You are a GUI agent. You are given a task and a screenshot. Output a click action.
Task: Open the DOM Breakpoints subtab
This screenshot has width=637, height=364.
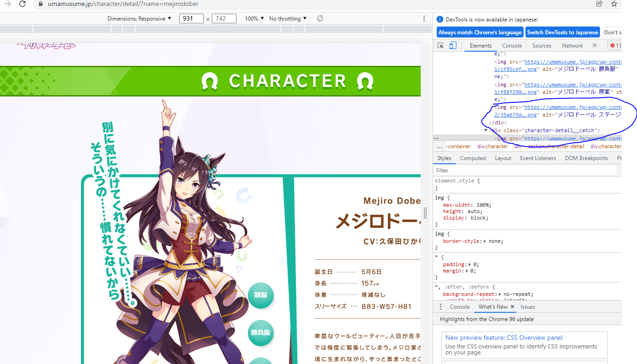(x=586, y=158)
